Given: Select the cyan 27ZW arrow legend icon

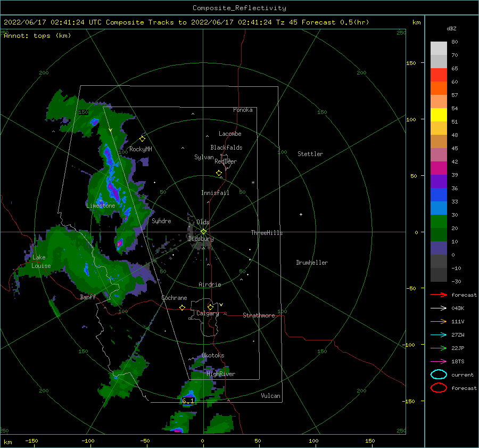Looking at the screenshot, I should [x=439, y=335].
